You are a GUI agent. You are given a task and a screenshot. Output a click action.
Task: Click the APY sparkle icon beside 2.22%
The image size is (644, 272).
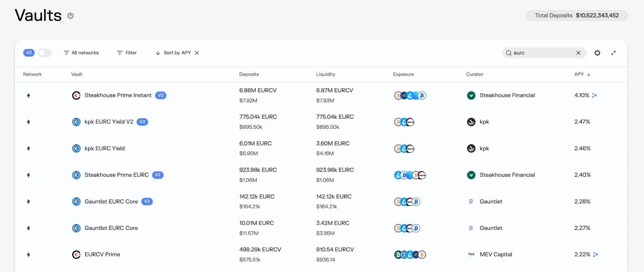pyautogui.click(x=595, y=254)
